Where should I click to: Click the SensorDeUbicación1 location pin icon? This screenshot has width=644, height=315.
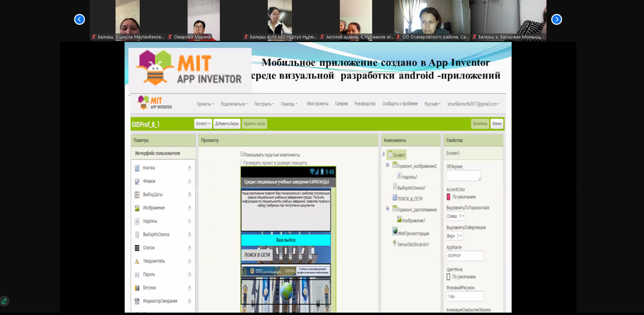(394, 243)
